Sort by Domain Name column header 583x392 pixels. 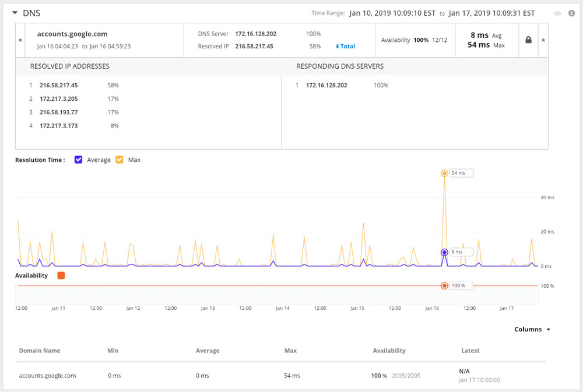coord(40,351)
